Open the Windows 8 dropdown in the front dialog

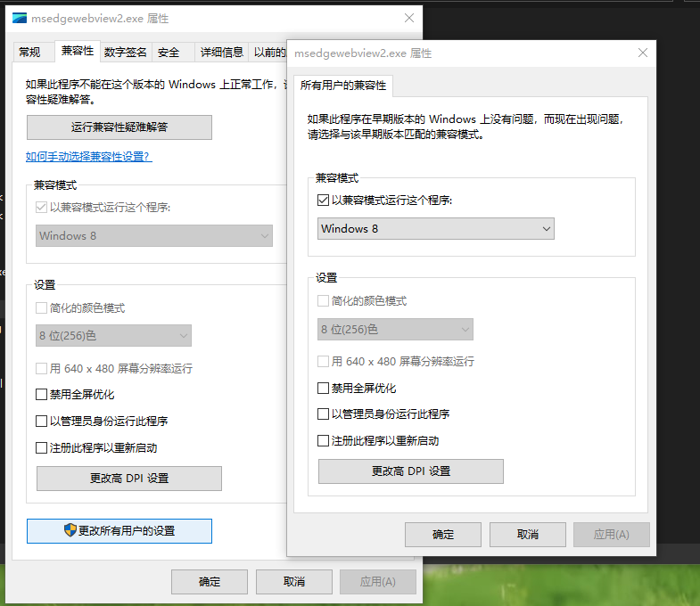coord(436,229)
